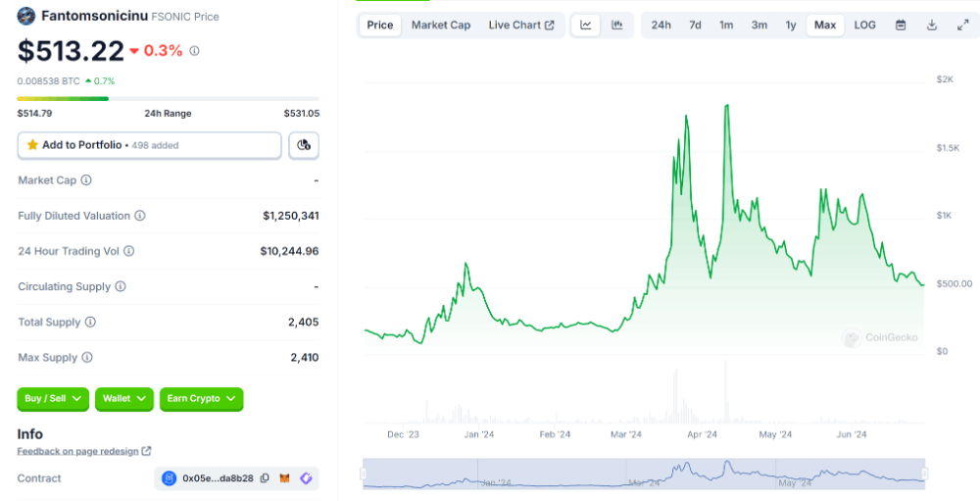The image size is (980, 501).
Task: Open Feedback on page redesign link
Action: click(77, 451)
